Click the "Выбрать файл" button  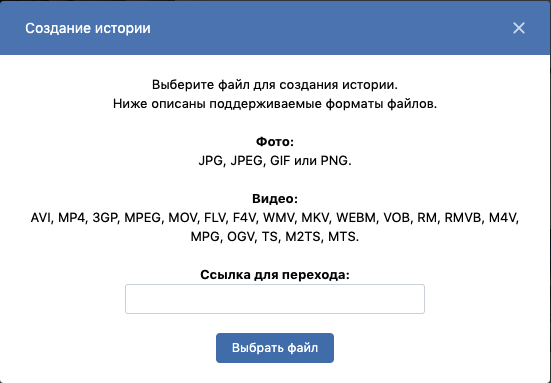[275, 348]
